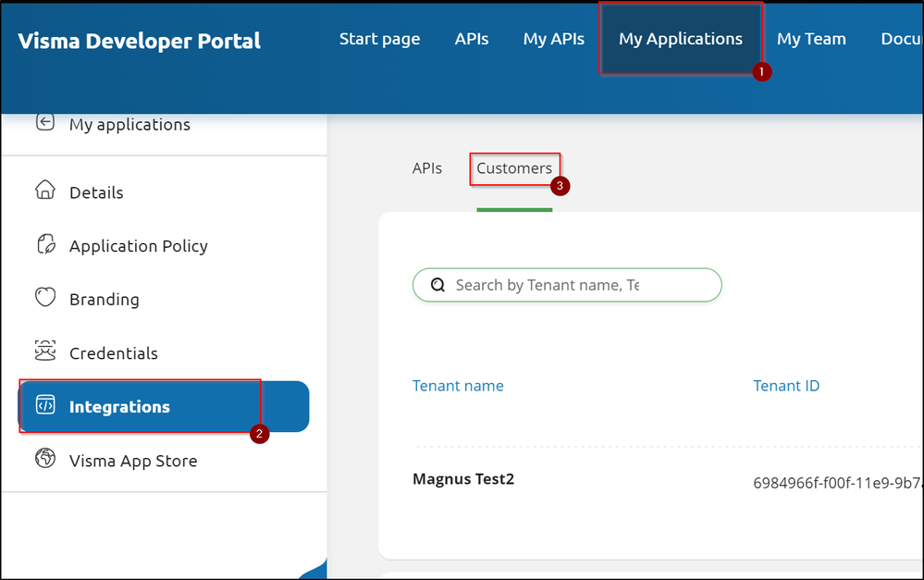Click the Credentials icon in sidebar
Screen dimensions: 924x580
pyautogui.click(x=44, y=352)
